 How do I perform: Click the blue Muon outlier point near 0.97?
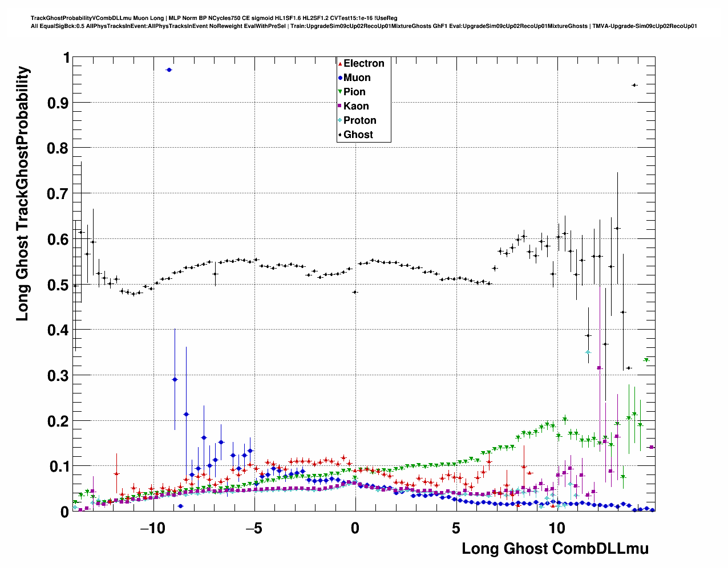(169, 70)
